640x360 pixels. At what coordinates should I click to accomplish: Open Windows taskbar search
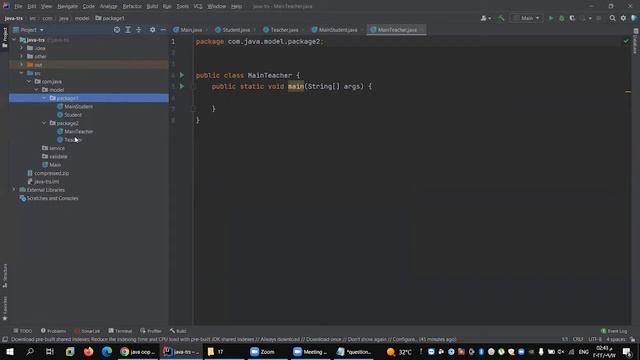[30, 351]
